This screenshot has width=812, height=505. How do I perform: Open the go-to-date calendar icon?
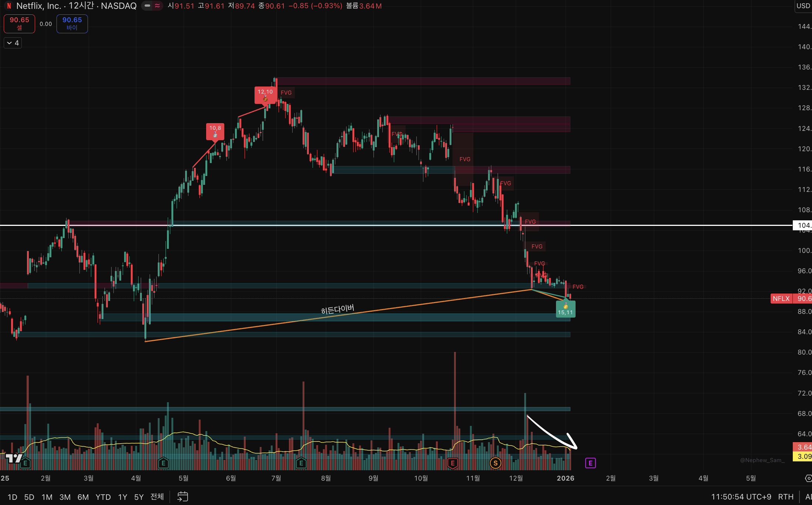(182, 496)
